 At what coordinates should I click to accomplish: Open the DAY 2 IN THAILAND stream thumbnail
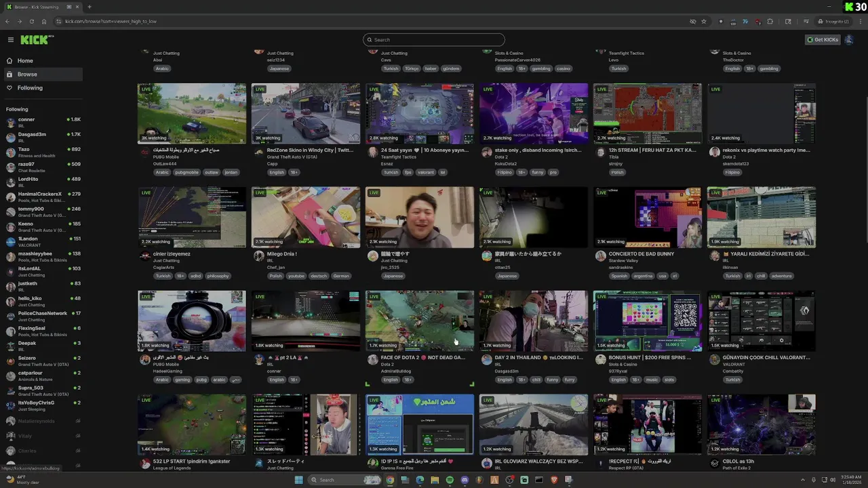(x=534, y=321)
